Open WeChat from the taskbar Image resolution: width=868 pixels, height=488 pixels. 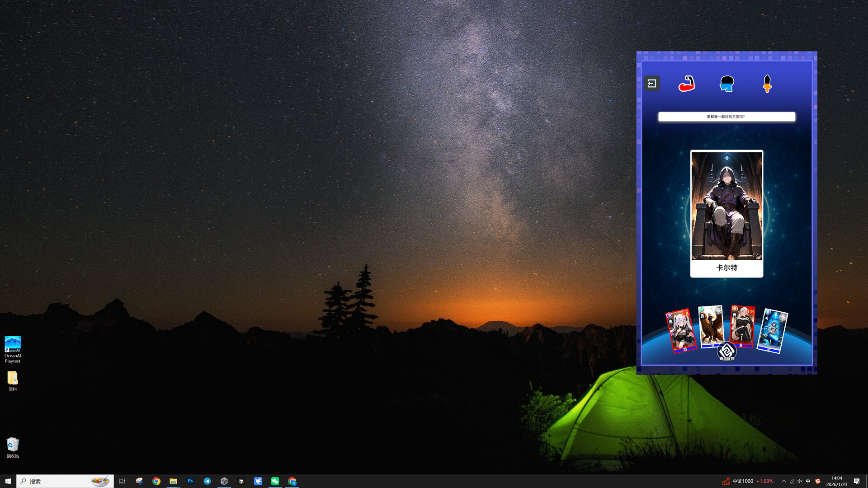tap(275, 481)
